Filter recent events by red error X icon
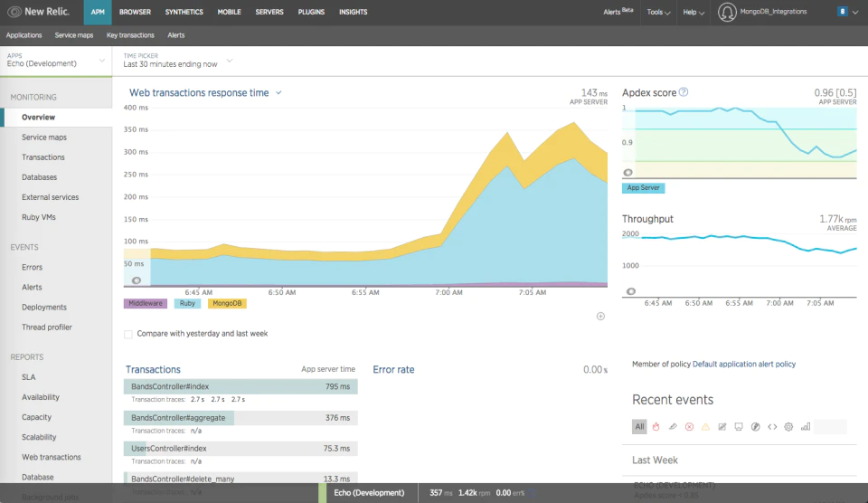Viewport: 868px width, 503px height. pos(689,426)
